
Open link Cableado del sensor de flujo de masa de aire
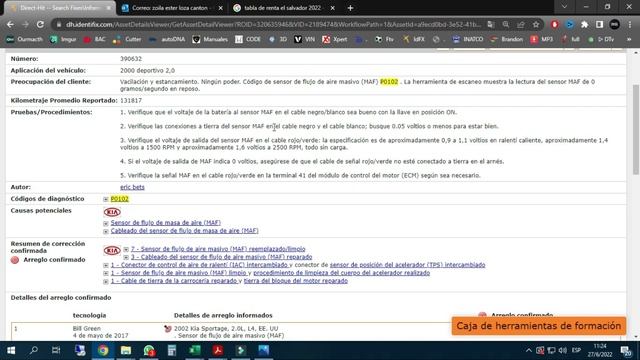(184, 231)
